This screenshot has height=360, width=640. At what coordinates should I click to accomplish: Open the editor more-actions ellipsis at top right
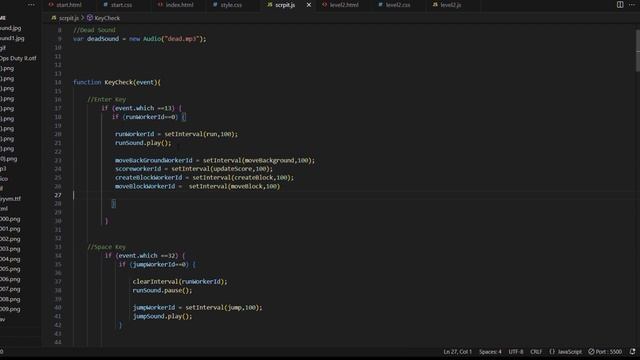(632, 4)
